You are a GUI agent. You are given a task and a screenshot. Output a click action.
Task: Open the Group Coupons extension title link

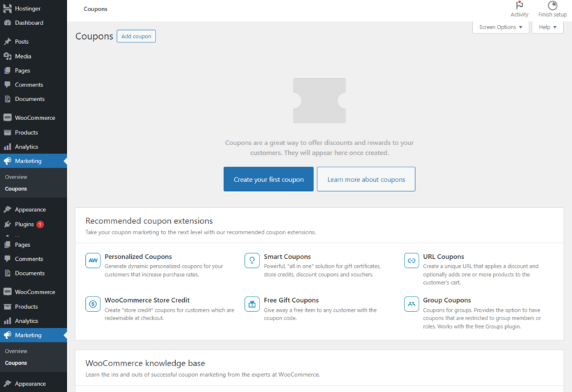(447, 300)
